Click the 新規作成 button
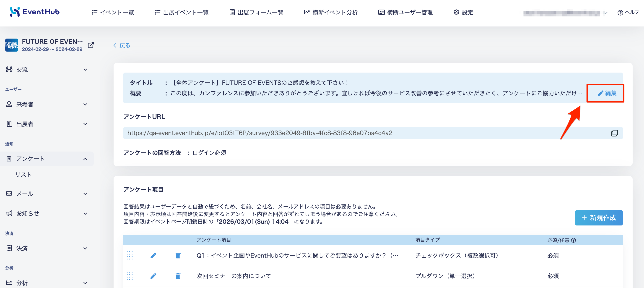The height and width of the screenshot is (288, 644). 598,217
